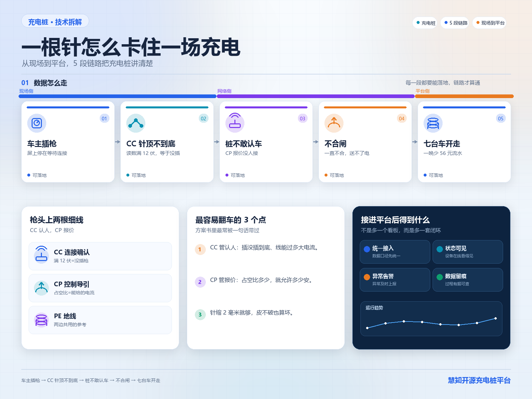Viewport: 532px width, 399px height.
Task: Select the node-link icon on the CC 针顶不到底 card
Action: [x=136, y=123]
